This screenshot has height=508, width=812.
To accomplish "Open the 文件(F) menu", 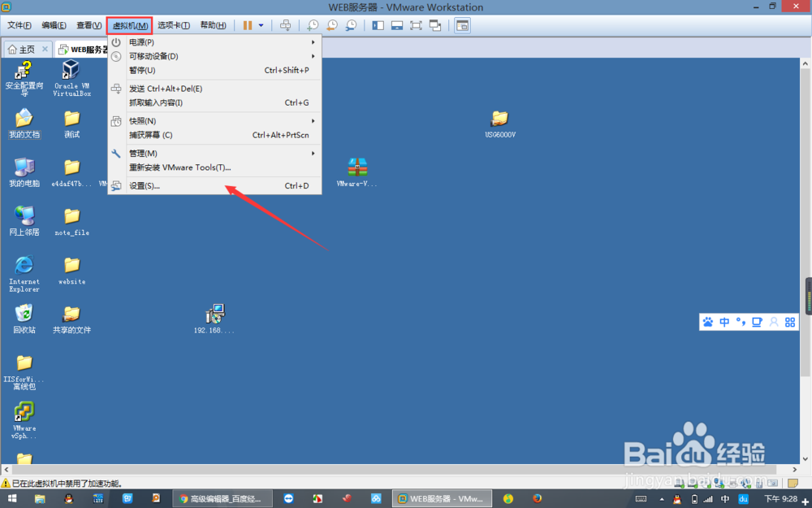I will coord(19,25).
